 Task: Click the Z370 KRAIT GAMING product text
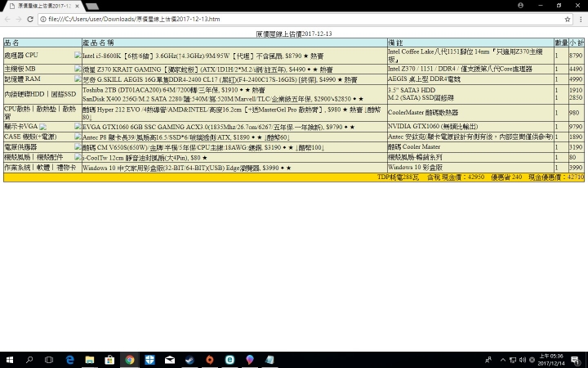point(207,70)
